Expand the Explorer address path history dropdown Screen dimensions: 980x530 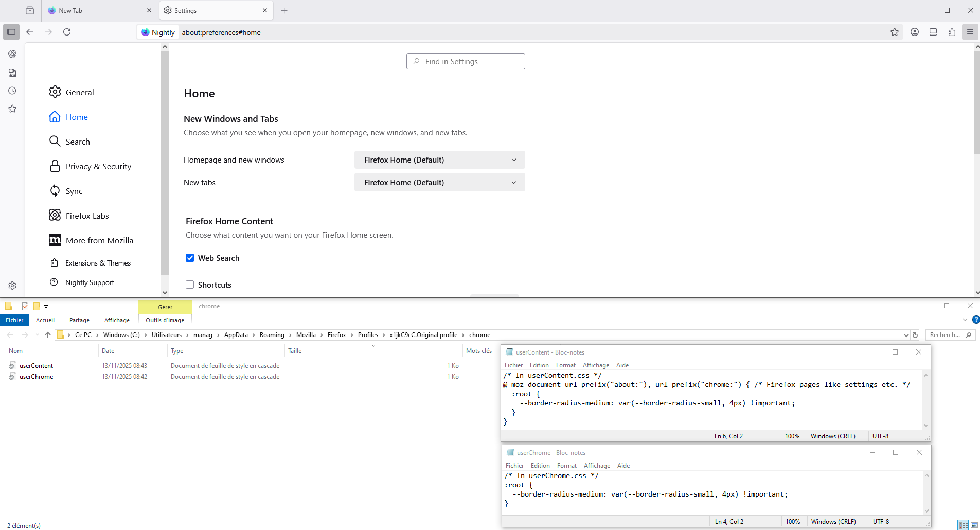906,335
